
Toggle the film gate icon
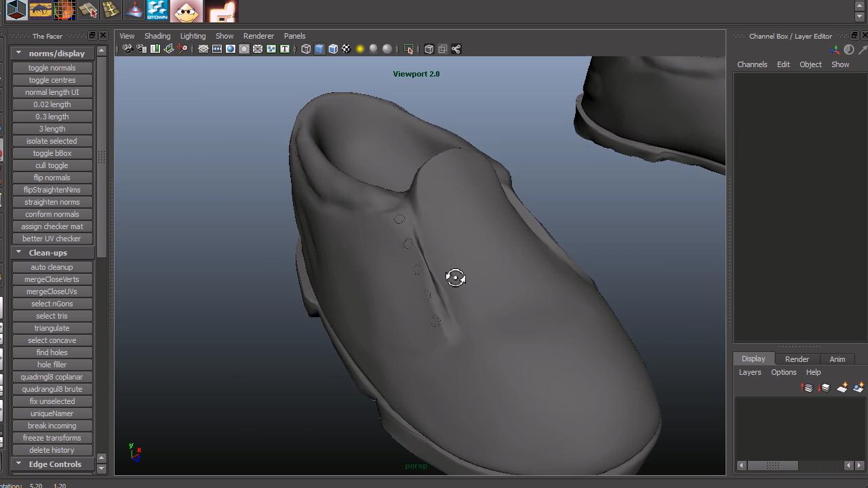pos(217,49)
